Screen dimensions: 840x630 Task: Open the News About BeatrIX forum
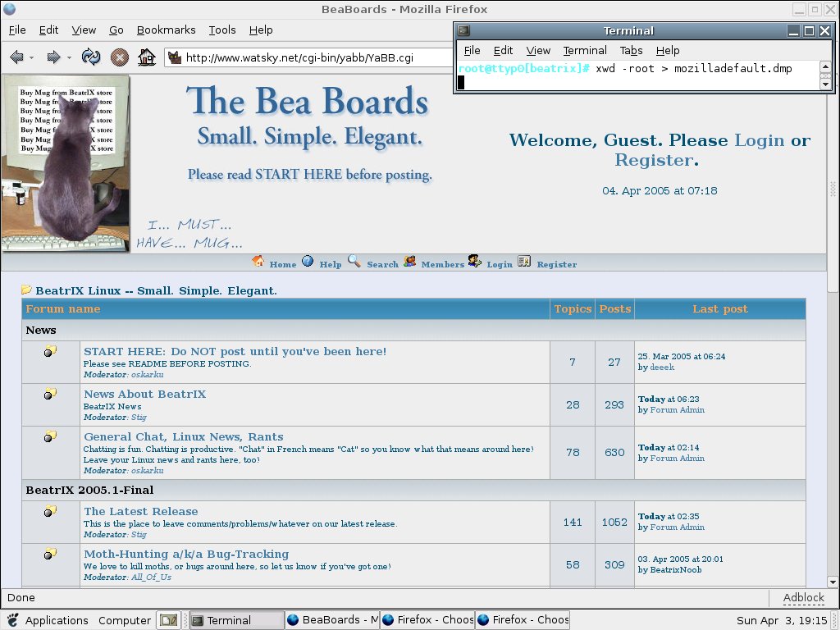[x=144, y=395]
